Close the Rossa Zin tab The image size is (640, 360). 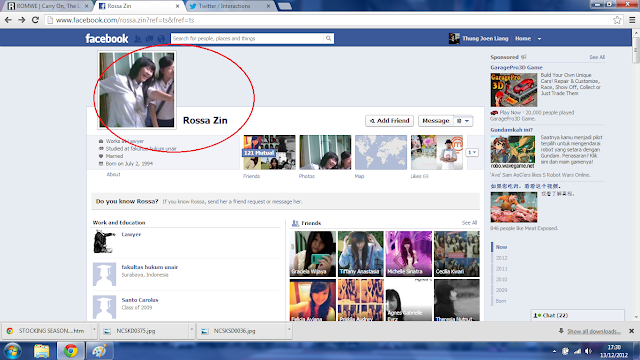point(178,6)
